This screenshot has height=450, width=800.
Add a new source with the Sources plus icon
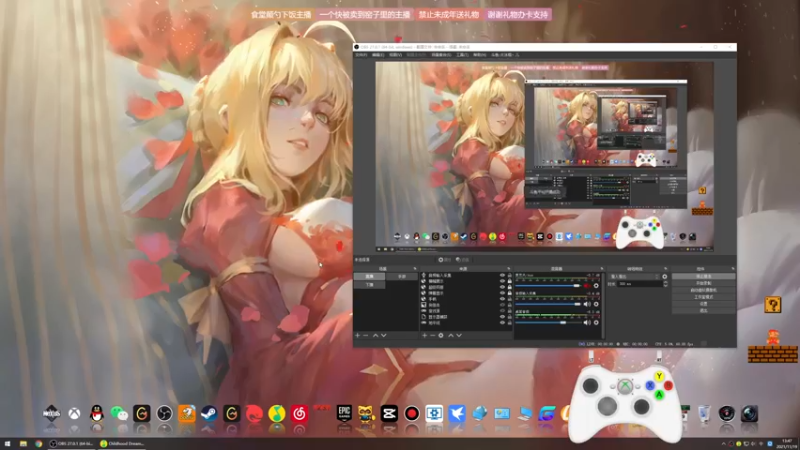pyautogui.click(x=424, y=335)
